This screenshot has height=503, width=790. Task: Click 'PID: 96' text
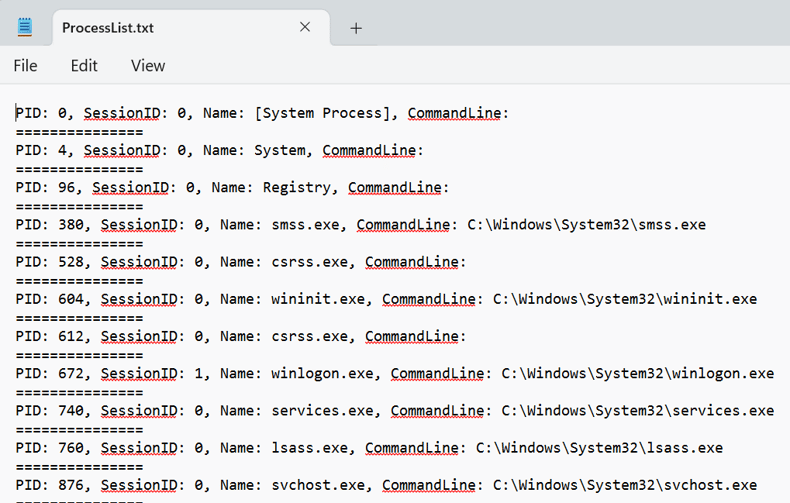(x=45, y=187)
